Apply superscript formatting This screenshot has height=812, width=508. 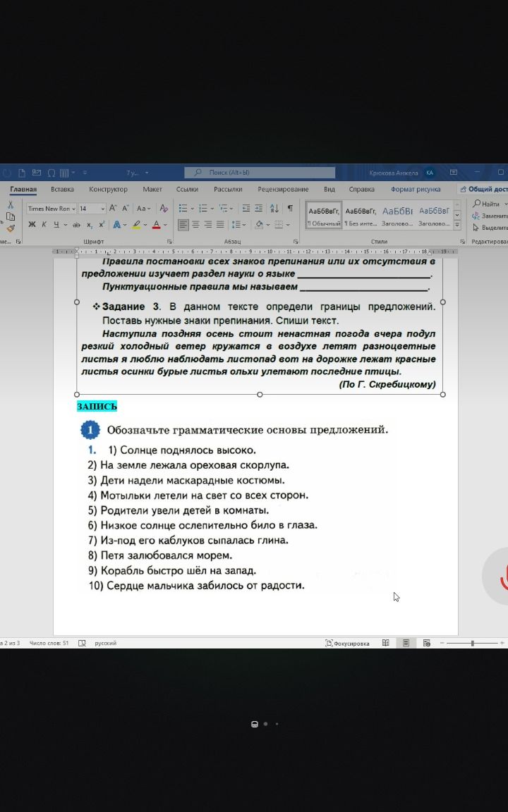102,224
